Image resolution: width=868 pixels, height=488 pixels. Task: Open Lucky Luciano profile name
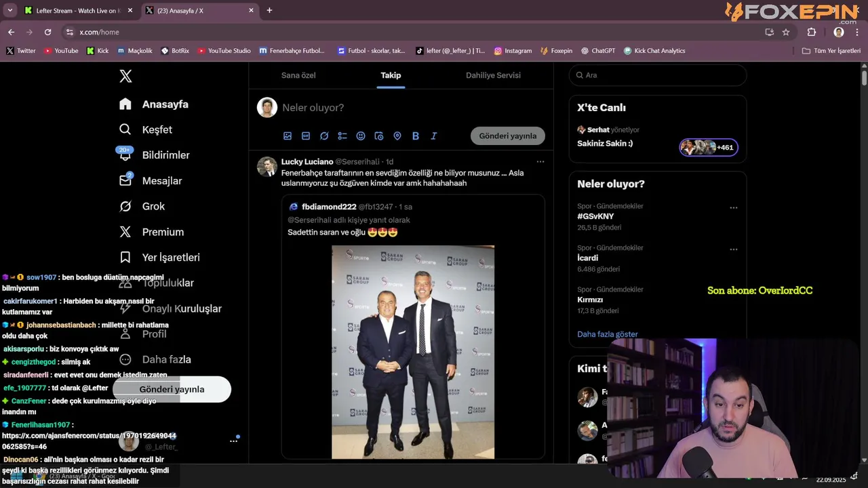307,161
